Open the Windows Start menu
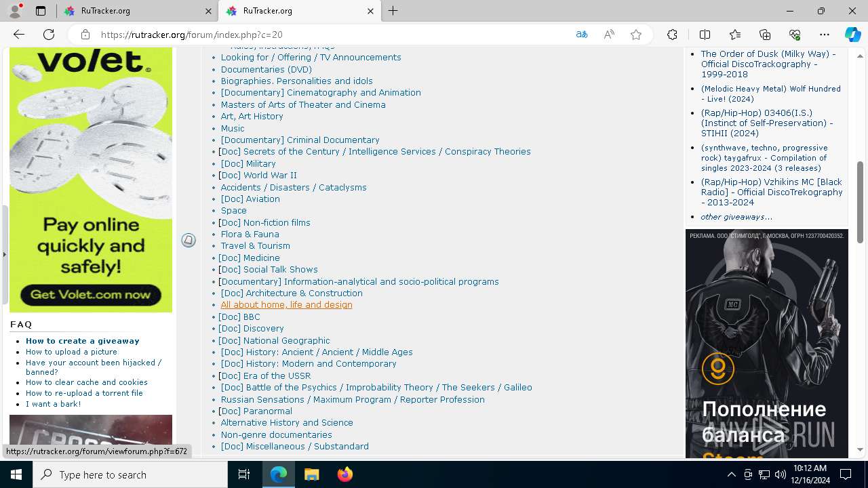Viewport: 868px width, 488px height. point(16,474)
